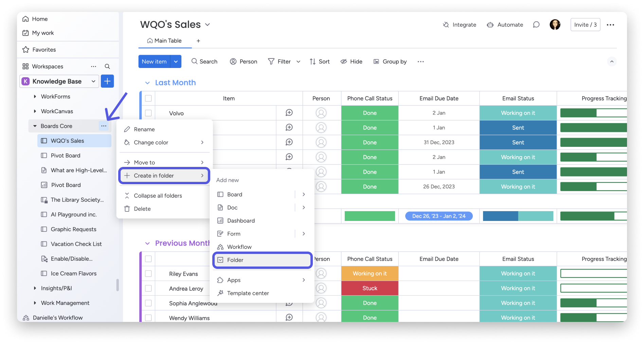This screenshot has height=344, width=644.
Task: Open the workspace search magnifier icon
Action: click(x=107, y=67)
